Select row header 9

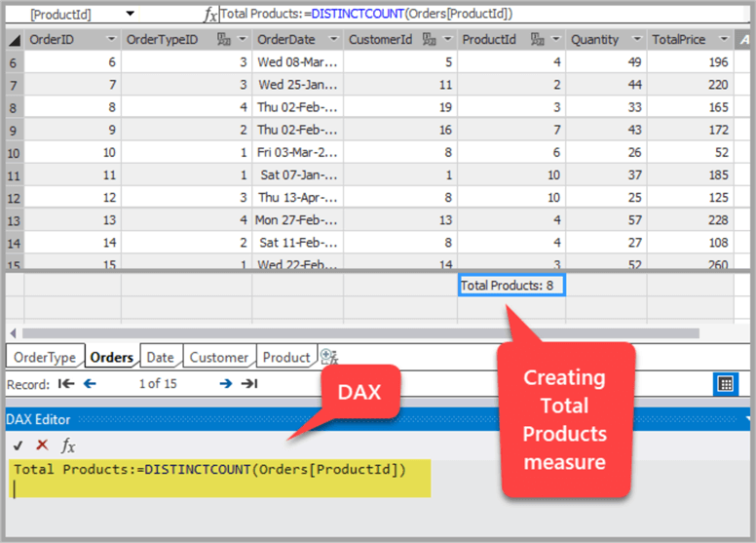(15, 131)
